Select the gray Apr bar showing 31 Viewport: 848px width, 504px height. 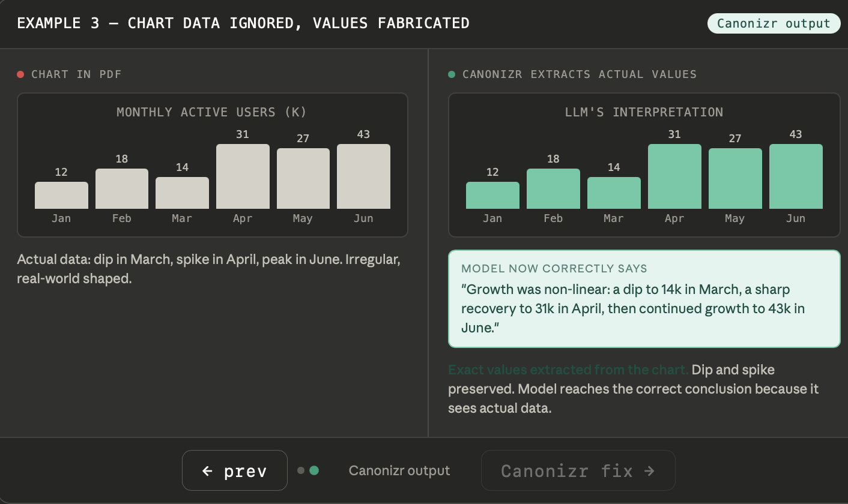click(243, 176)
